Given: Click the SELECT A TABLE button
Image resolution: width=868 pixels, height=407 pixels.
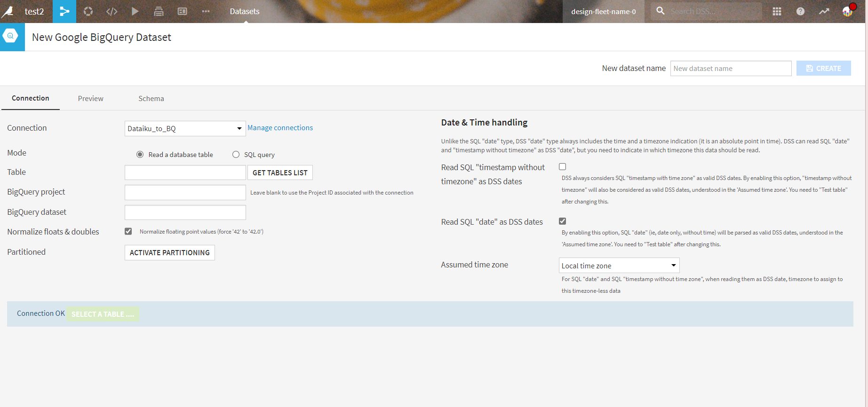Looking at the screenshot, I should (103, 314).
